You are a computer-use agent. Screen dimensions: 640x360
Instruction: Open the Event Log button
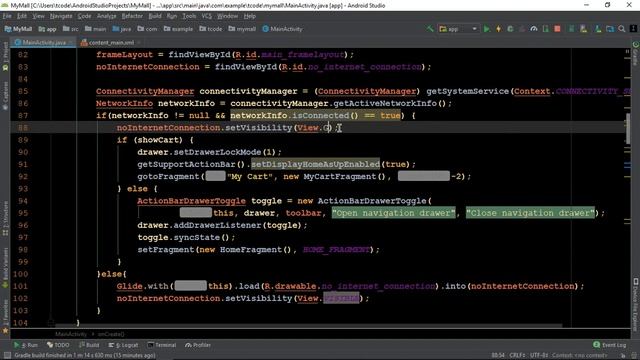(610, 345)
